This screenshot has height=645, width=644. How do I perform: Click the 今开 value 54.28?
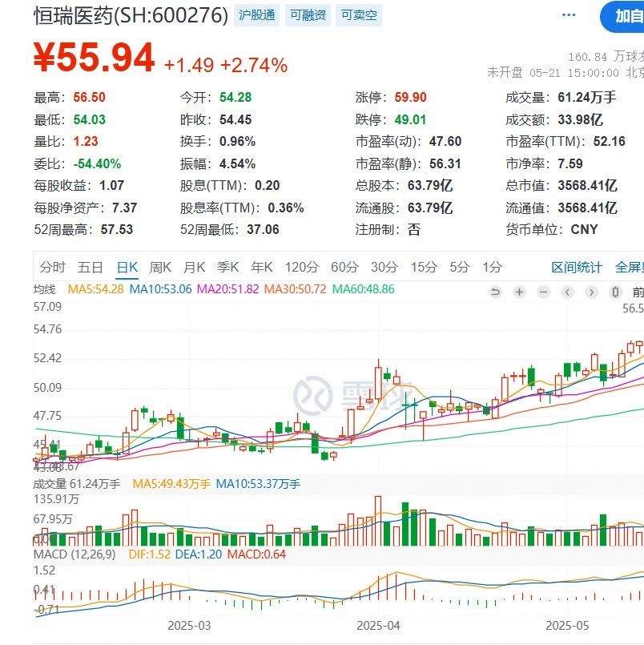235,98
